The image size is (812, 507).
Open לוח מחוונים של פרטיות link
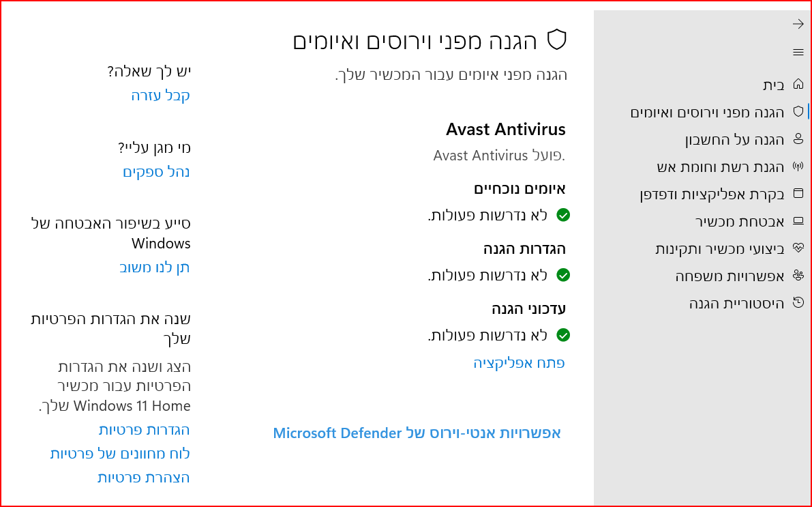120,454
